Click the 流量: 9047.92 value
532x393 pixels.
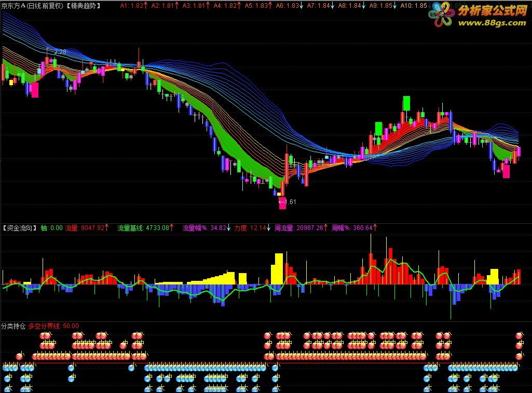pos(87,228)
